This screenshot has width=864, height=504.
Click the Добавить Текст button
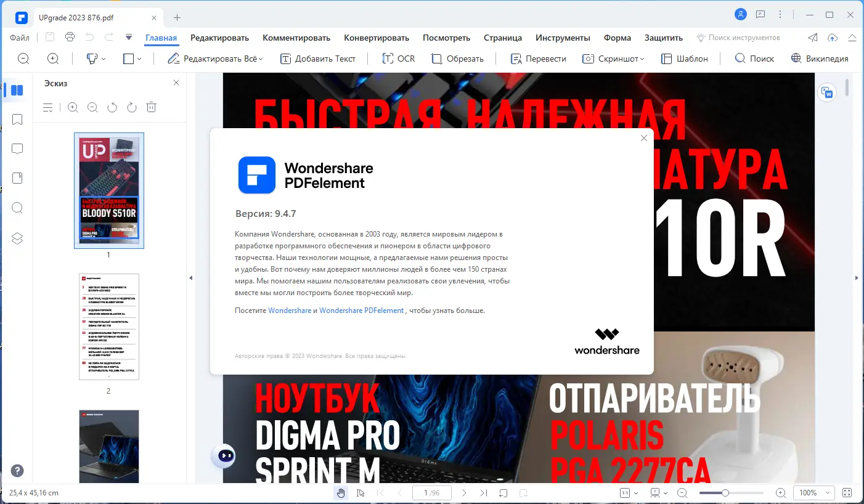click(x=318, y=59)
